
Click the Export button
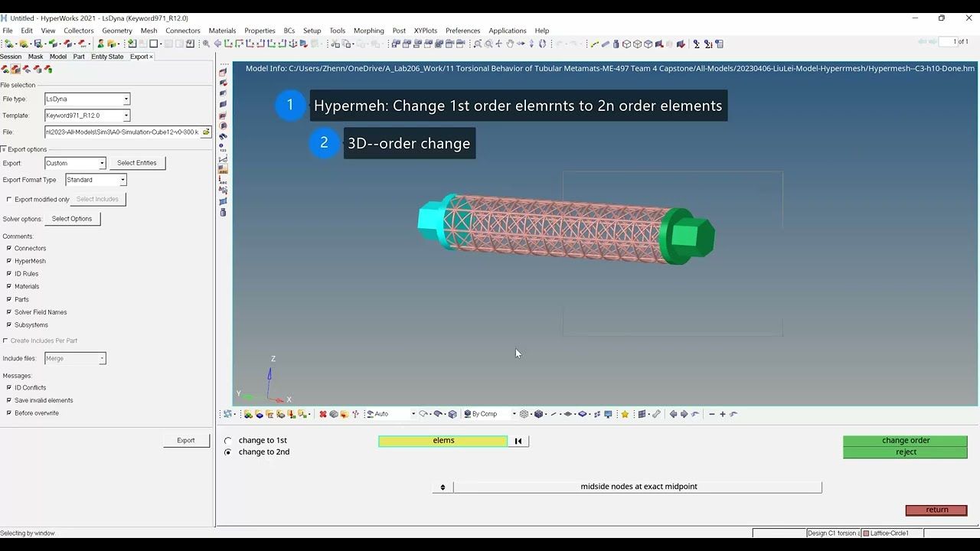point(186,441)
